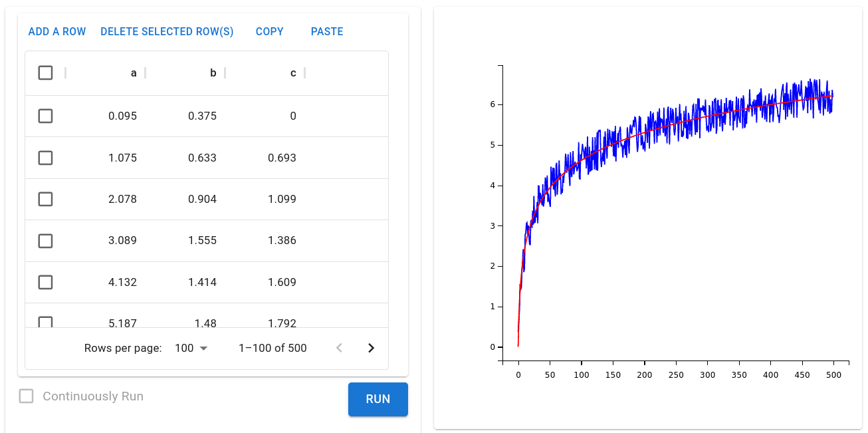
Task: Copy the table data
Action: [x=269, y=31]
